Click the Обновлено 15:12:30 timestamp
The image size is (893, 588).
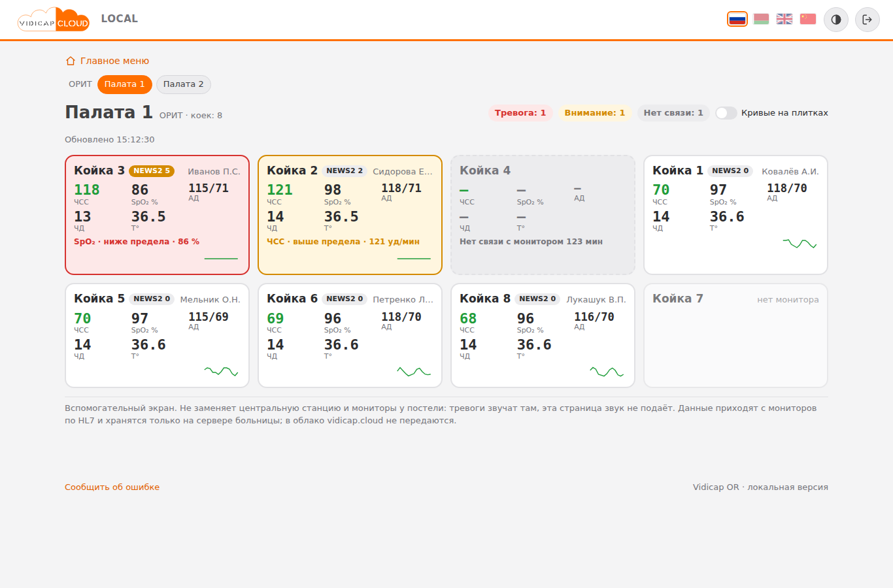pos(110,140)
